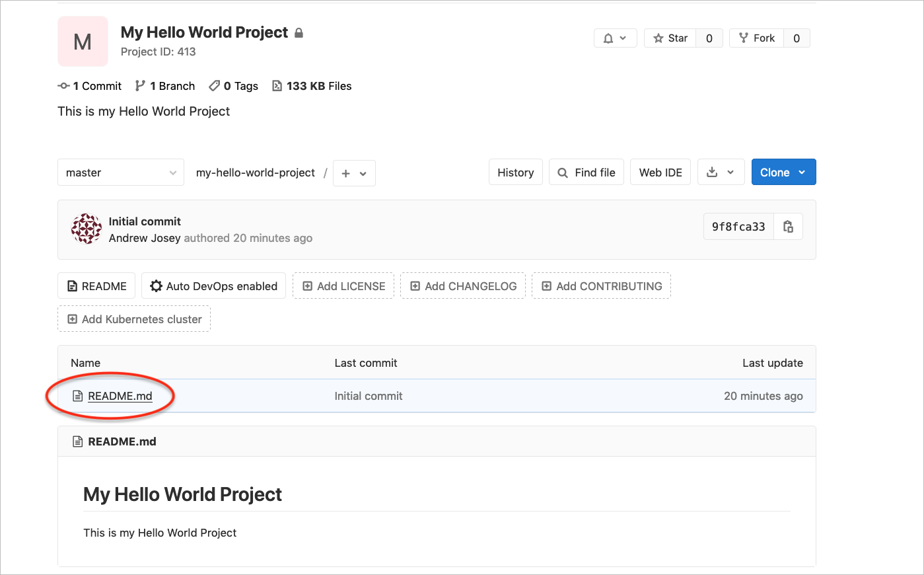View the 1 Commit link
Screen dimensions: 924x575
click(x=90, y=86)
